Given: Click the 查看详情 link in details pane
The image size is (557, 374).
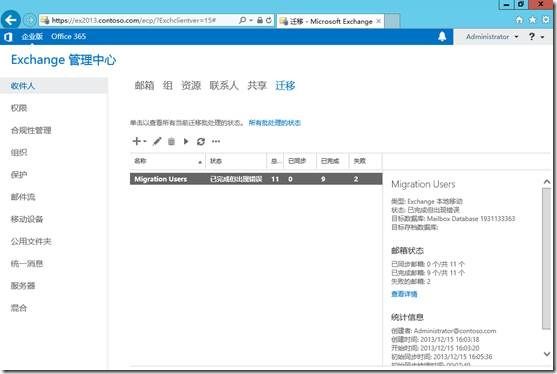Looking at the screenshot, I should coord(404,294).
